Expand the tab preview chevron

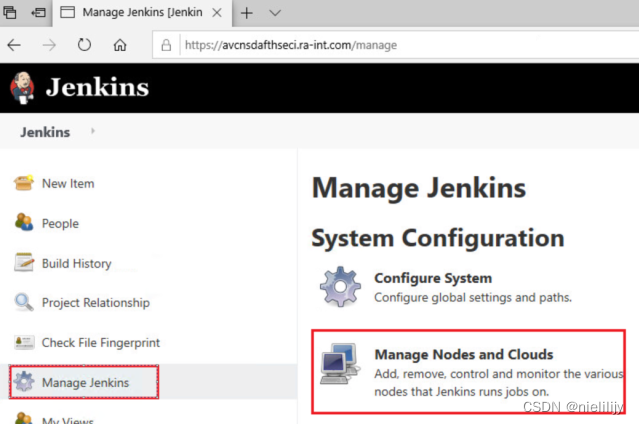coord(275,13)
